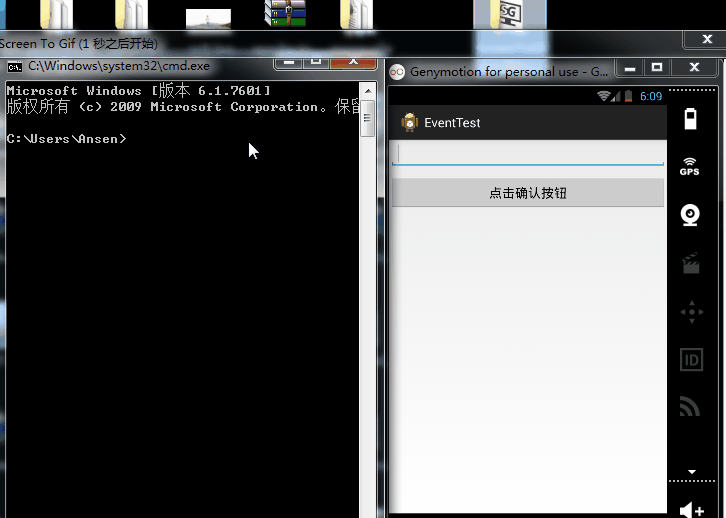This screenshot has width=726, height=518.
Task: Click the Genymotion logo in the title bar
Action: [397, 72]
